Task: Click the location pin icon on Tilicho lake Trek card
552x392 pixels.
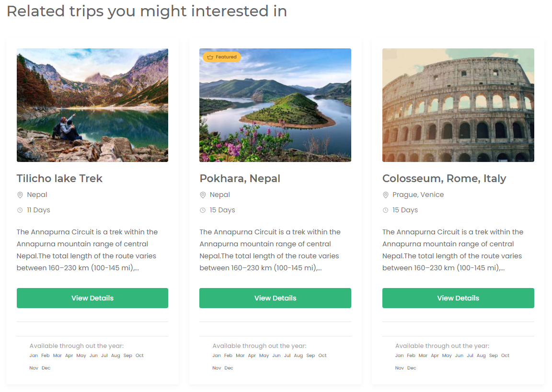Action: point(20,195)
